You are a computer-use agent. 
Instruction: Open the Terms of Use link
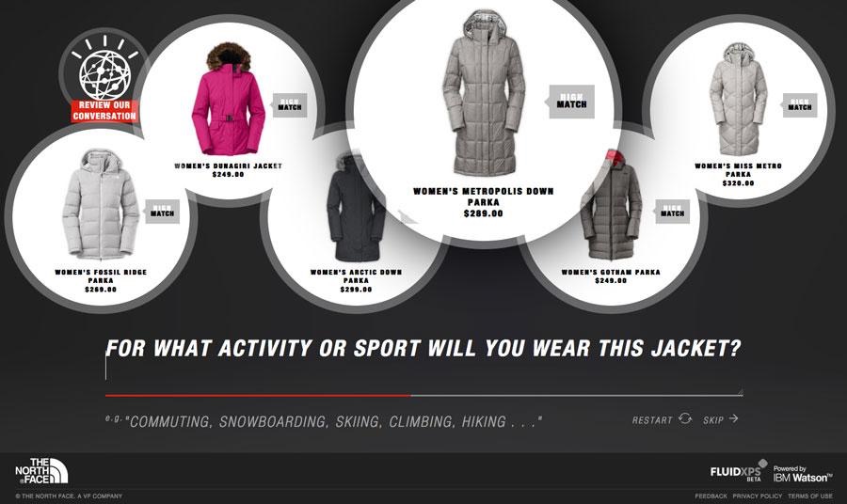pyautogui.click(x=810, y=496)
